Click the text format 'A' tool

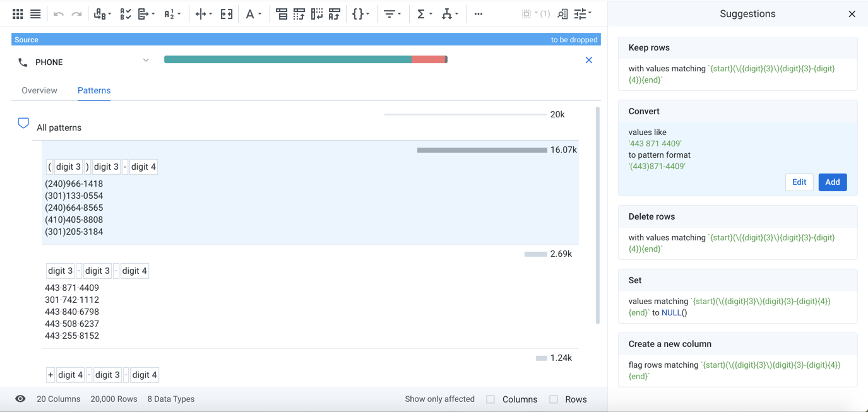[x=251, y=14]
